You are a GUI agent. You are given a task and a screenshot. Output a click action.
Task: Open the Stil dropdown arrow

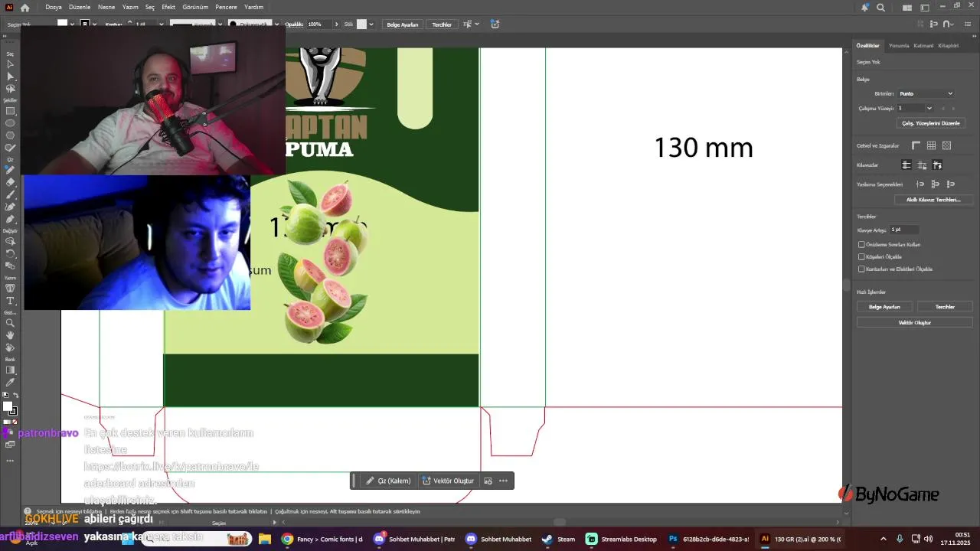[x=371, y=24]
